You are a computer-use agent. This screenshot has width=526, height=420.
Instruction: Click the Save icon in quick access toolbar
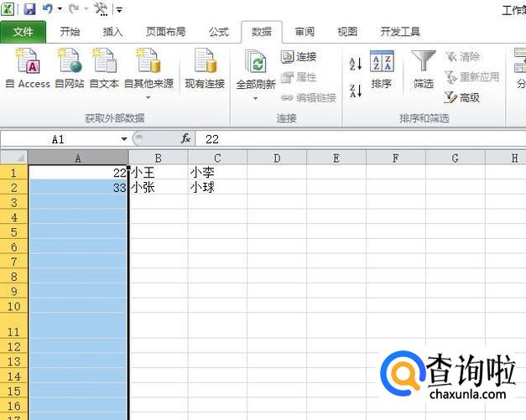(29, 8)
